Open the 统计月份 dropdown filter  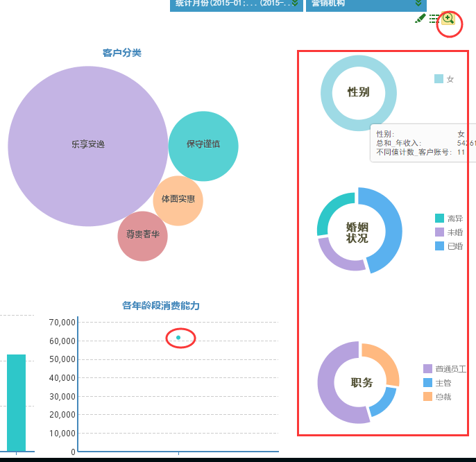click(237, 4)
